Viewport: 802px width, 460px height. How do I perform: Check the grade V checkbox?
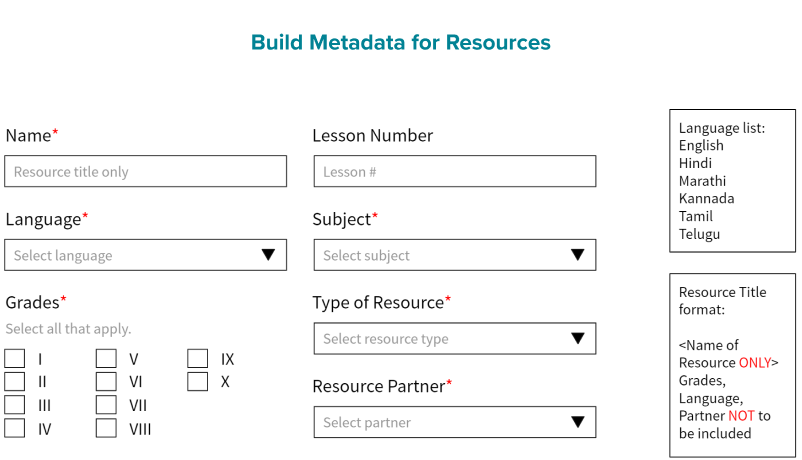click(x=106, y=358)
